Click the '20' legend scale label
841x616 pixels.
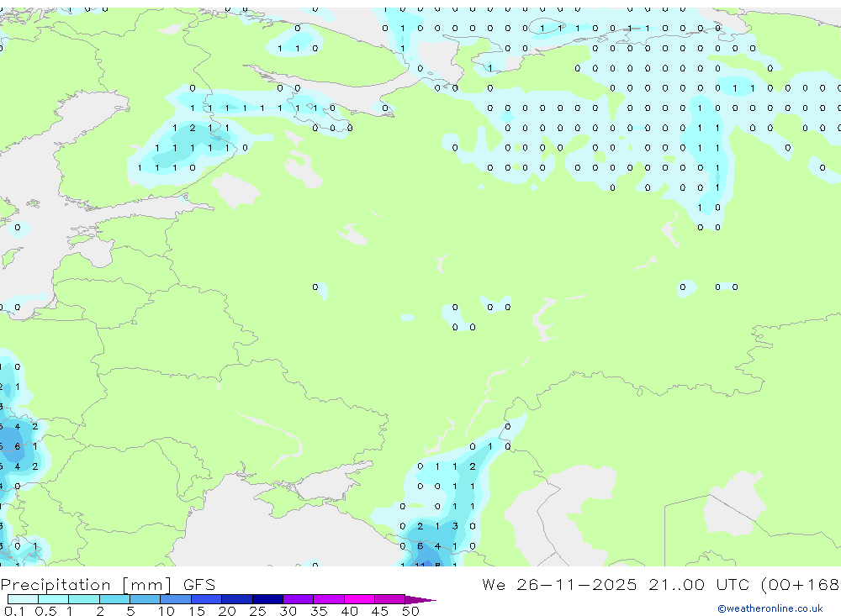pos(227,611)
